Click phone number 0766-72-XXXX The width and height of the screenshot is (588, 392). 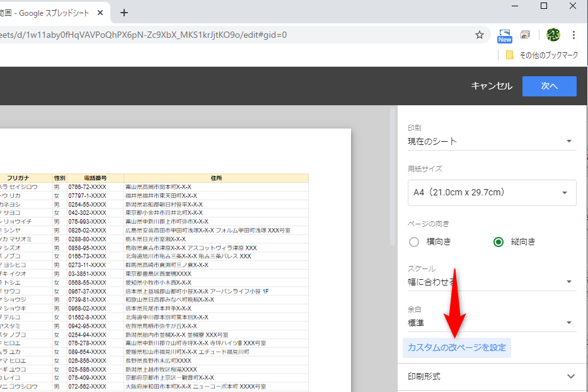pyautogui.click(x=87, y=187)
